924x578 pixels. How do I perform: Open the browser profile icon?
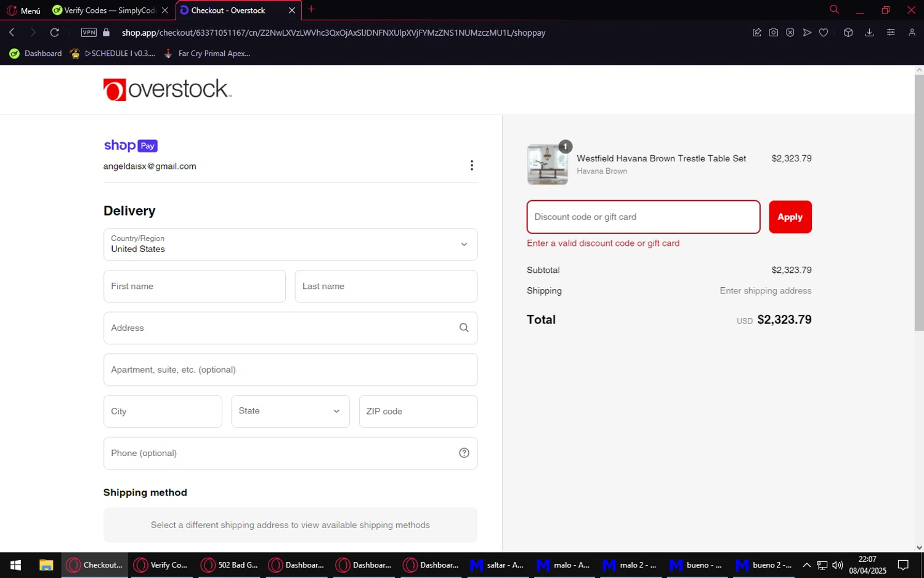click(x=912, y=33)
